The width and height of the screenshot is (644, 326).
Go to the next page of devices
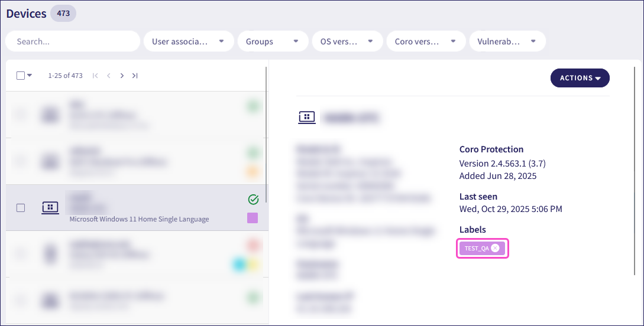(122, 76)
